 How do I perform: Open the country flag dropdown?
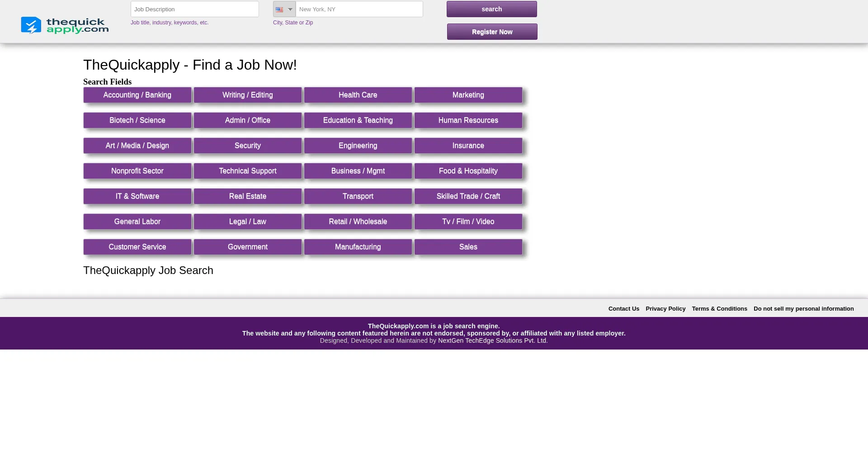(x=284, y=9)
